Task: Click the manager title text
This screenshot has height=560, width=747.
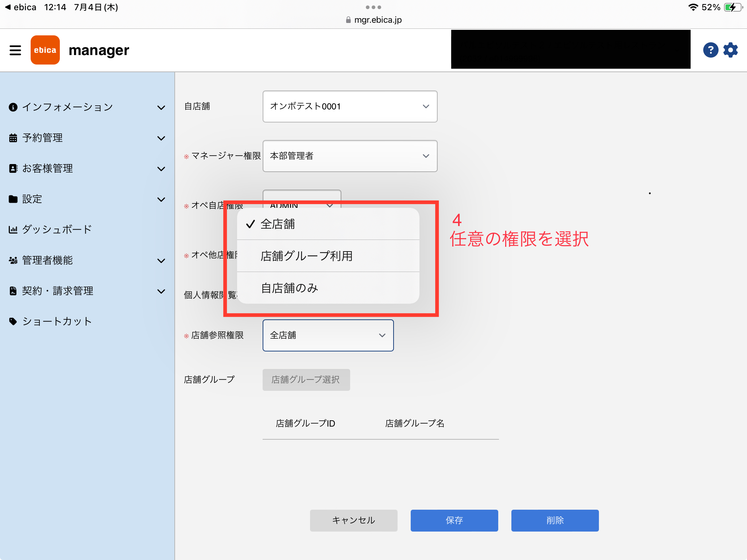Action: coord(99,50)
